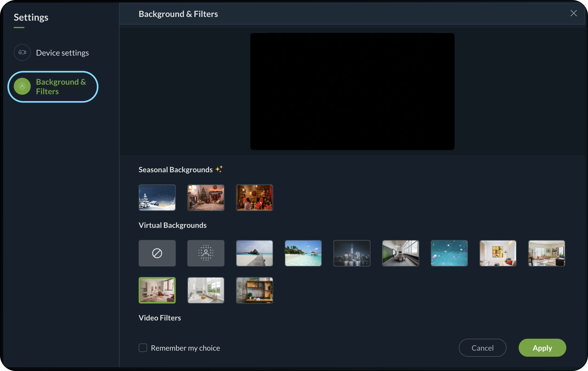This screenshot has width=588, height=371.
Task: Open the Device settings tab
Action: [62, 53]
